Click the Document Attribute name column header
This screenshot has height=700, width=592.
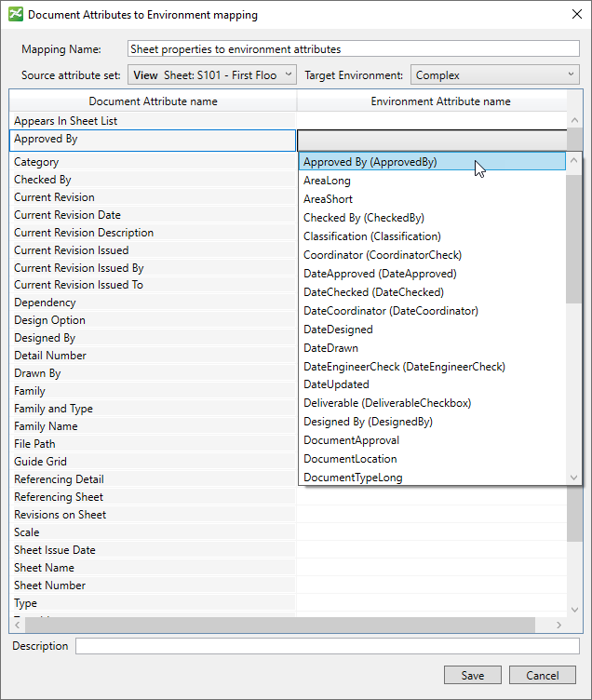click(153, 101)
